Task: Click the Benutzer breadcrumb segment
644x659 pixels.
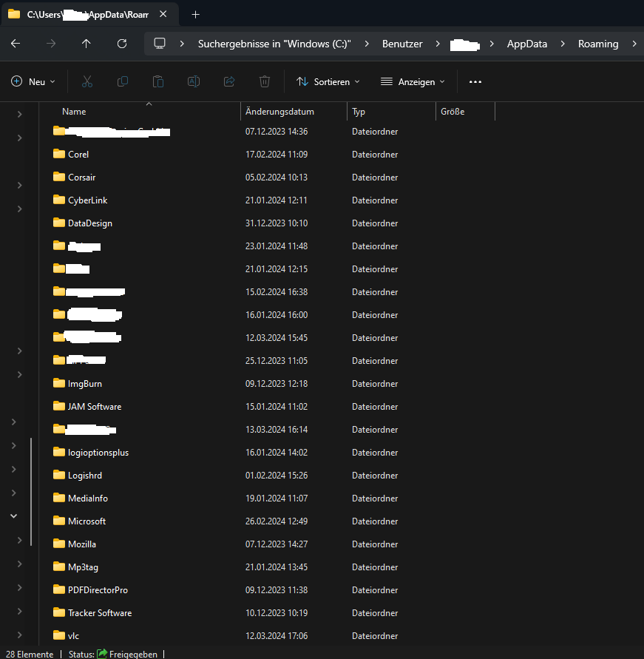Action: (402, 44)
